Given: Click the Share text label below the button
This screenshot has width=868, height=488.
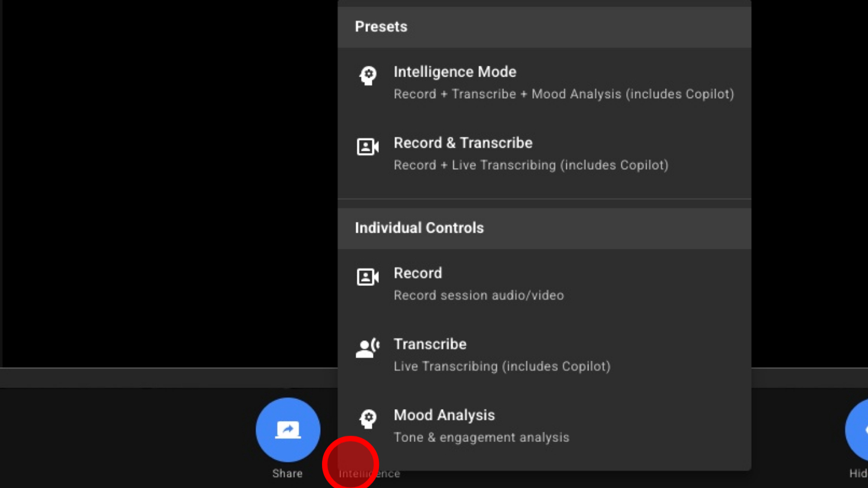Looking at the screenshot, I should pos(287,474).
